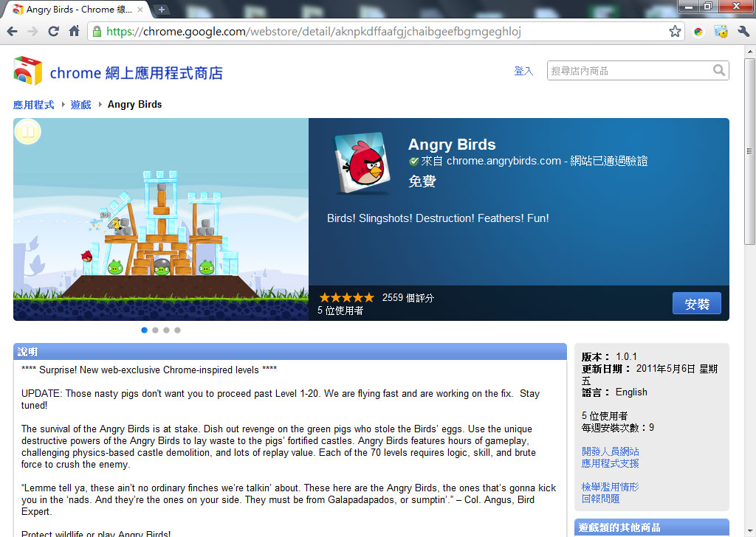Click the 版本 1.0.1 text
This screenshot has width=756, height=537.
tap(609, 357)
